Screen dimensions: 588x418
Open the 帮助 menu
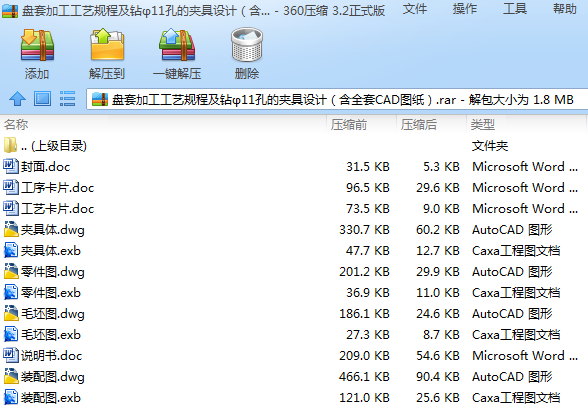point(565,9)
